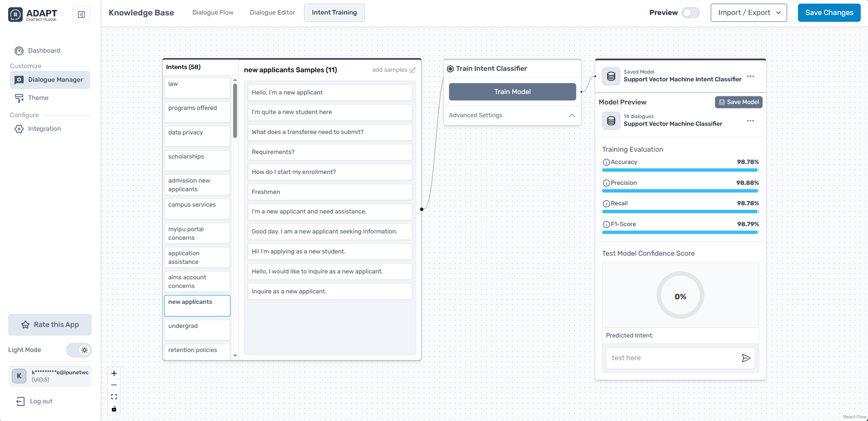
Task: Click the zoom out minus control
Action: point(114,385)
